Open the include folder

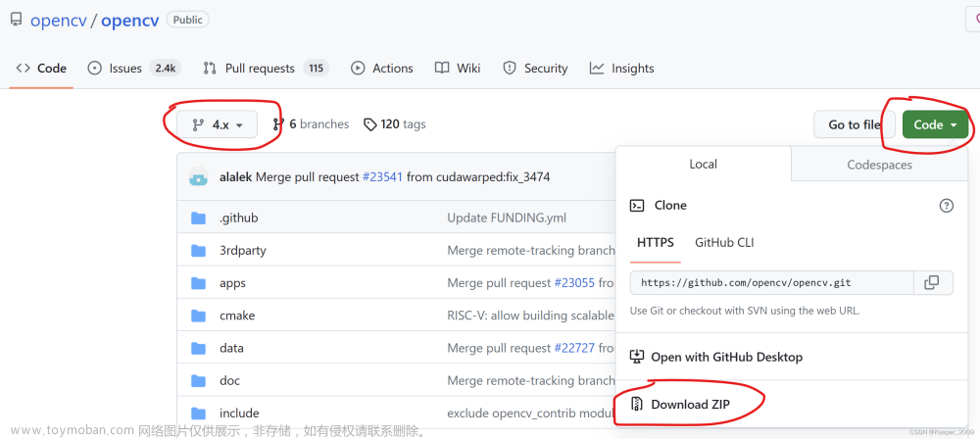pos(239,414)
